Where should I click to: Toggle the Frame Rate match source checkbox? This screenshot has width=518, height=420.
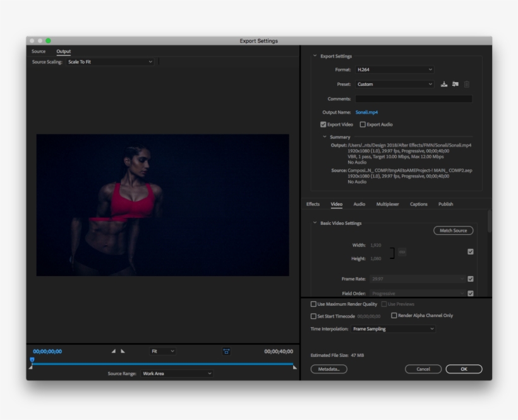(x=471, y=279)
